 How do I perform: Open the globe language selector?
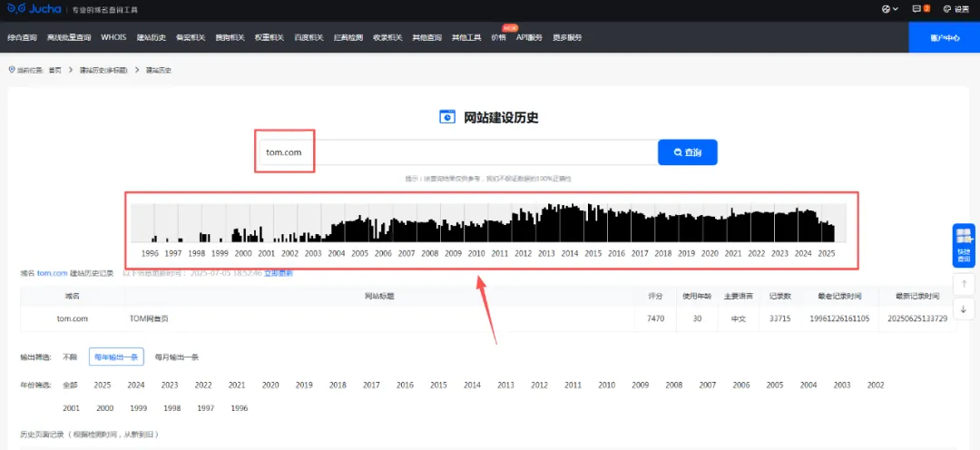click(x=889, y=9)
